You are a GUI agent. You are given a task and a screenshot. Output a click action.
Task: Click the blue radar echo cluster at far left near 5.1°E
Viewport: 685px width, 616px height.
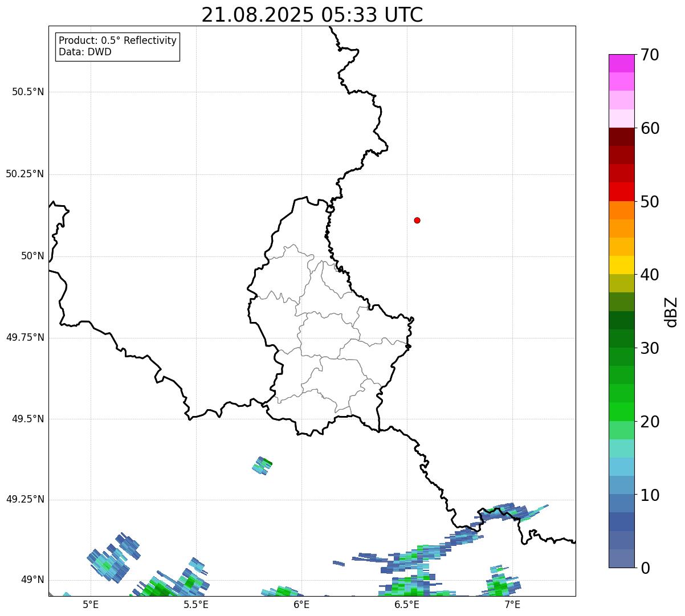point(113,557)
